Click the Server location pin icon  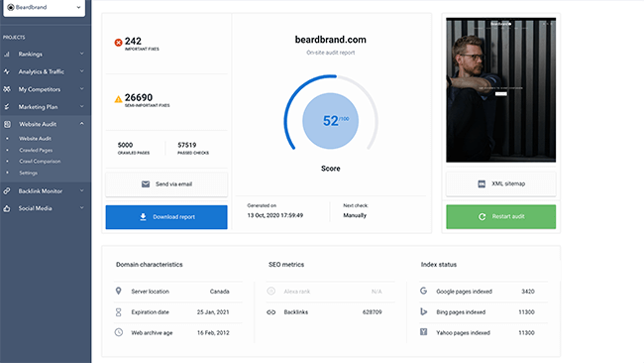[x=118, y=291]
